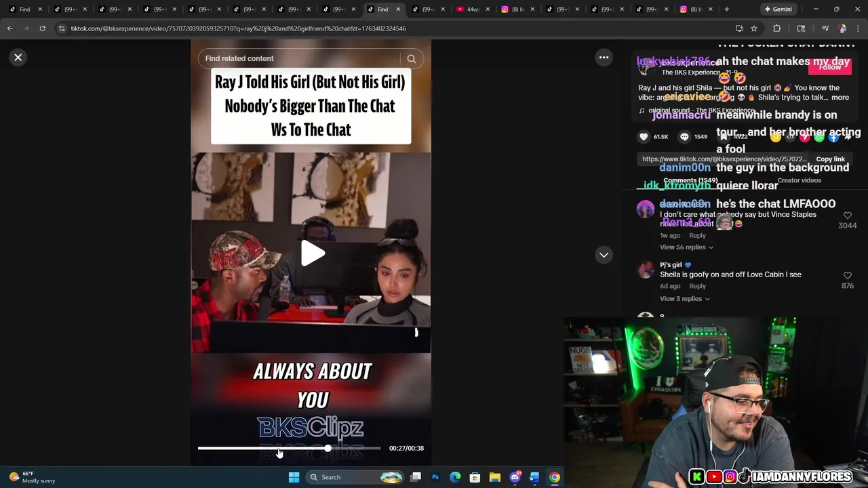
Task: Seek in the video progress bar
Action: coord(290,448)
